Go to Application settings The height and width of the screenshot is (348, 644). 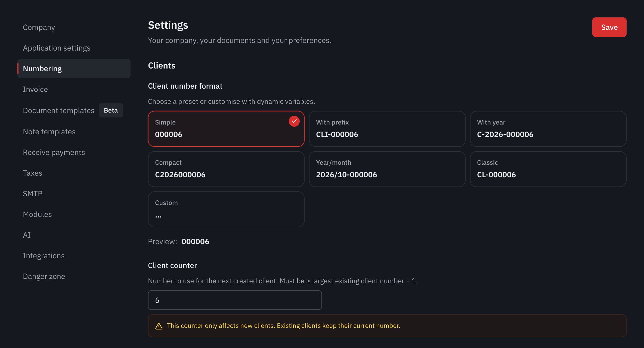click(x=74, y=48)
